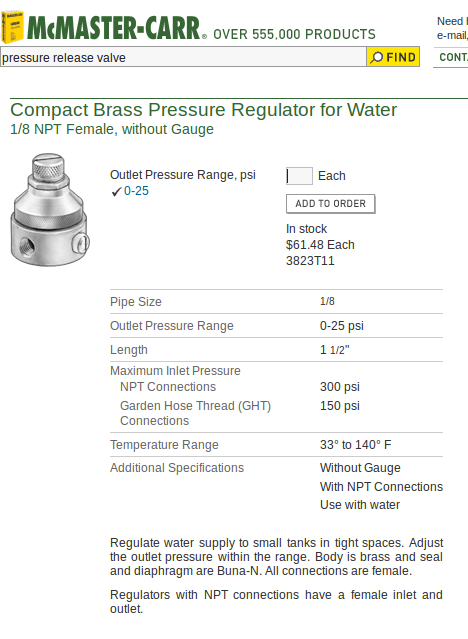Select the 0-25 psi outlet pressure option

(x=136, y=191)
